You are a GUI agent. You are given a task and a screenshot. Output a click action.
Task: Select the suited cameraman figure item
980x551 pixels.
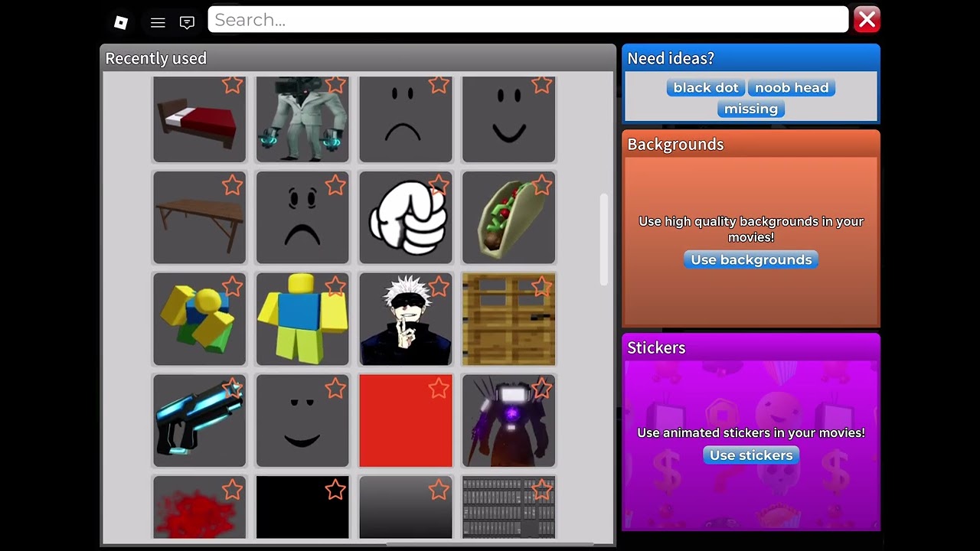pyautogui.click(x=302, y=119)
